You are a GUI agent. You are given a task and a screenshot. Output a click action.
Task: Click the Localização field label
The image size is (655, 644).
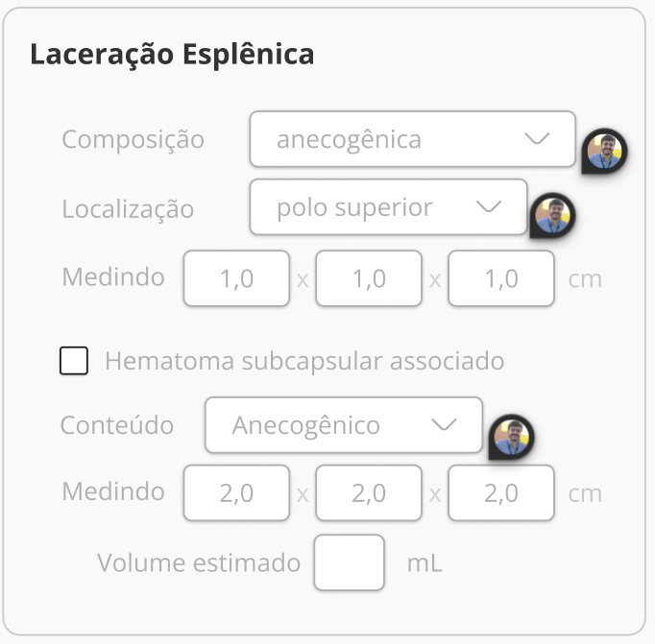click(x=128, y=208)
